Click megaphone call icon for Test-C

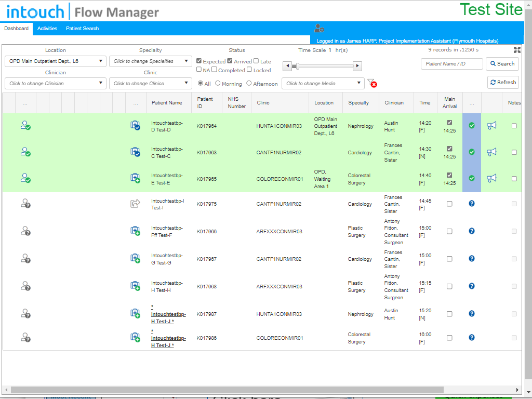[x=491, y=152]
